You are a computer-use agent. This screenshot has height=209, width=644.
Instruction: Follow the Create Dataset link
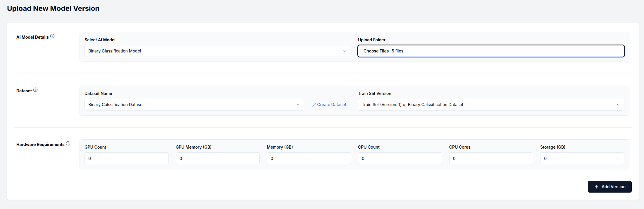point(329,105)
